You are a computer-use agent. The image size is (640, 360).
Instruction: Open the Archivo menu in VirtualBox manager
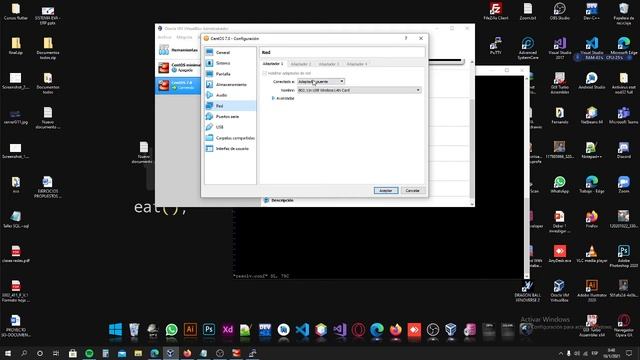point(164,37)
